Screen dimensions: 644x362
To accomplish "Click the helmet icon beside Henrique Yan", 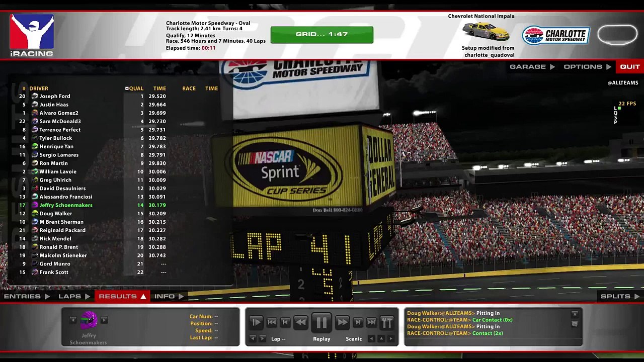I will [x=35, y=146].
